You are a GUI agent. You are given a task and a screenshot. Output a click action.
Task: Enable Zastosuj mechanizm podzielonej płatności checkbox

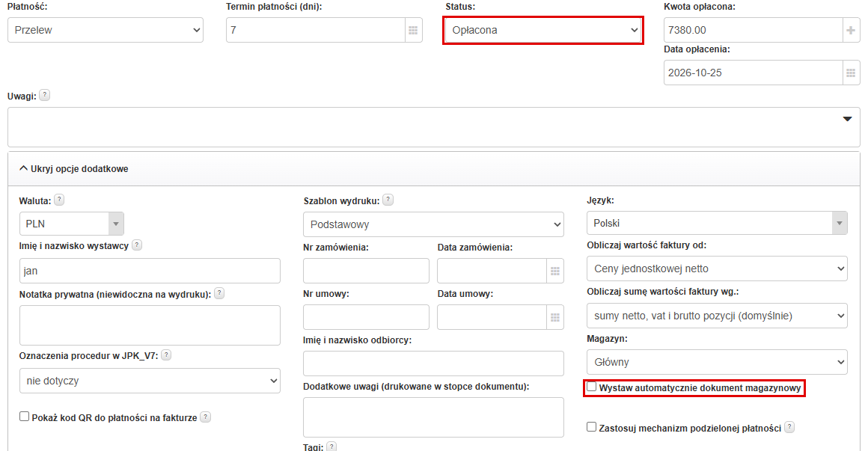click(x=592, y=426)
